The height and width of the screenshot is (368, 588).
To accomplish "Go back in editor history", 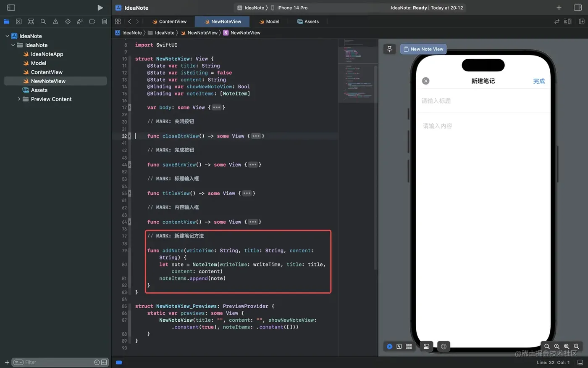I will pos(129,21).
